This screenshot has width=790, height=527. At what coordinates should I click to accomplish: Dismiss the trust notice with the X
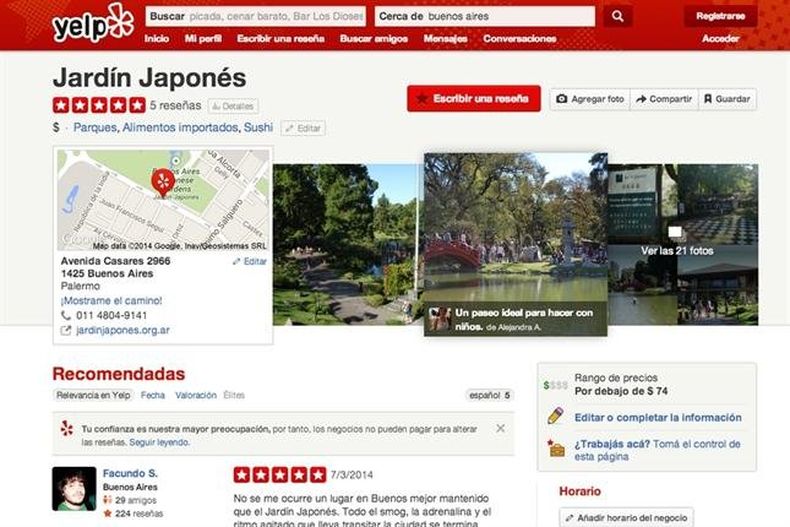point(500,428)
